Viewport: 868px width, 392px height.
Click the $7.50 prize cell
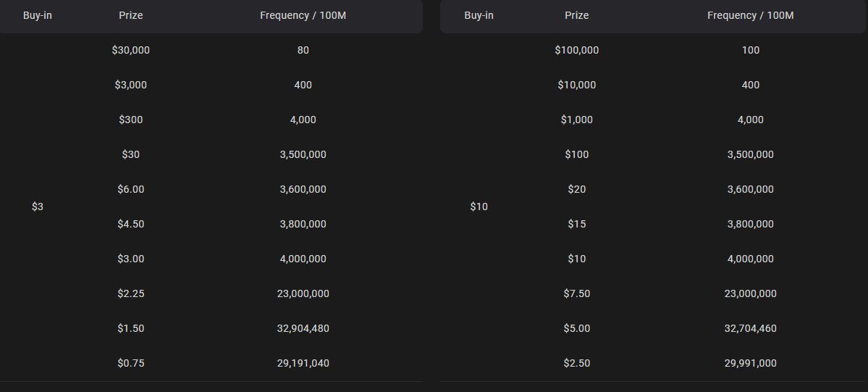point(577,293)
